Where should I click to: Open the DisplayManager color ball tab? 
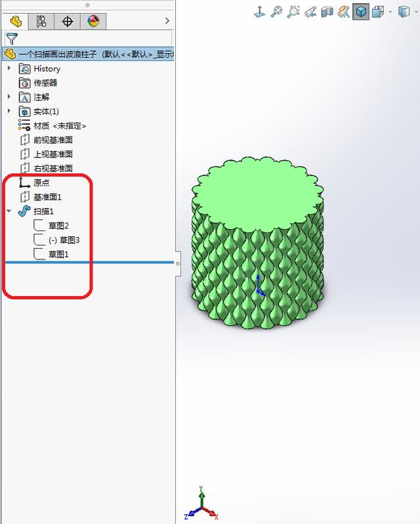pyautogui.click(x=93, y=21)
